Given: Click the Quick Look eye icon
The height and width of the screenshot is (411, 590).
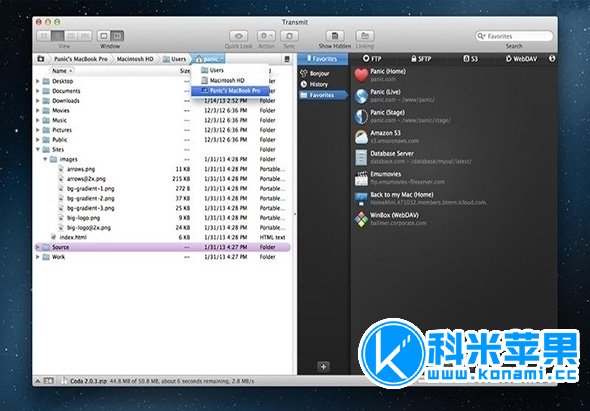Looking at the screenshot, I should coord(239,36).
